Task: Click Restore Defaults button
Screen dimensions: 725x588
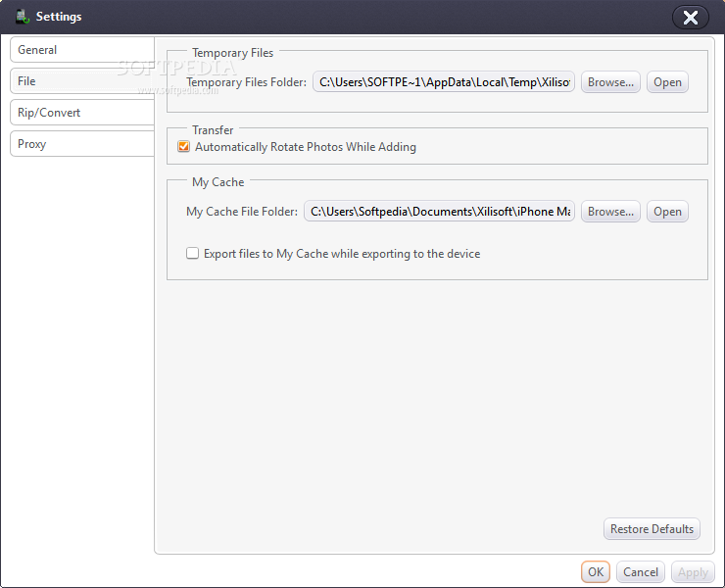Action: [x=652, y=529]
